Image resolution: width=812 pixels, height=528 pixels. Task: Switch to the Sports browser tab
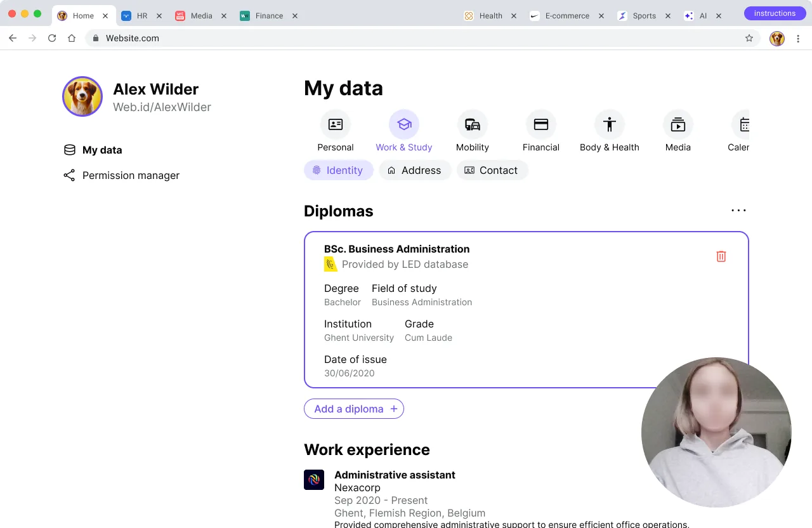[644, 16]
